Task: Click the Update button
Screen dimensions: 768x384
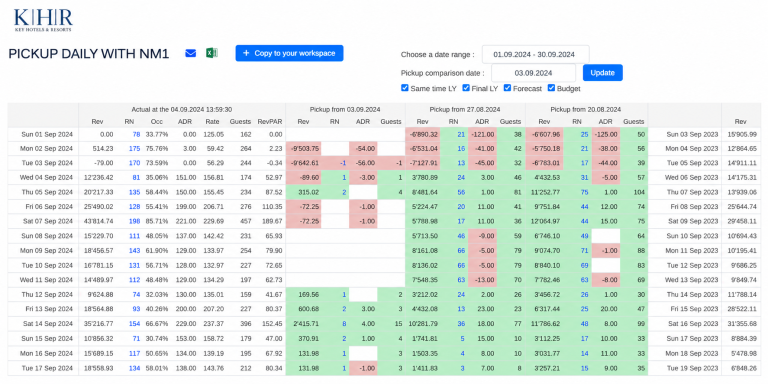Action: pos(602,72)
